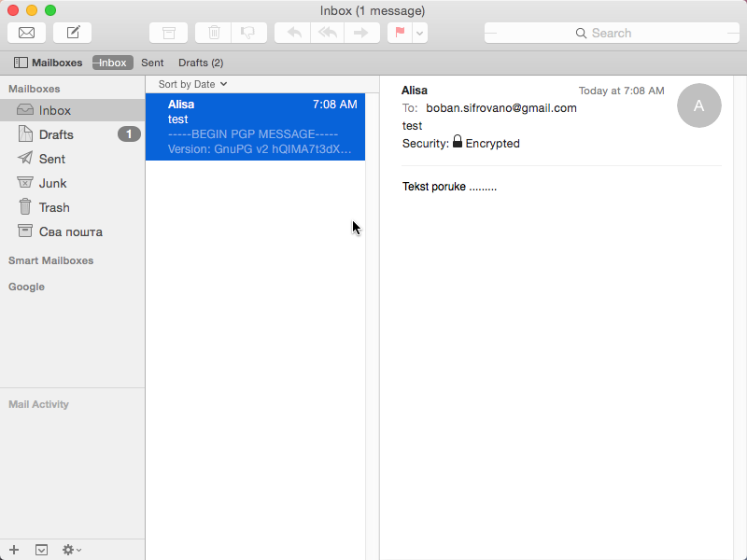The image size is (747, 560).
Task: Archive the selected message
Action: tap(168, 33)
